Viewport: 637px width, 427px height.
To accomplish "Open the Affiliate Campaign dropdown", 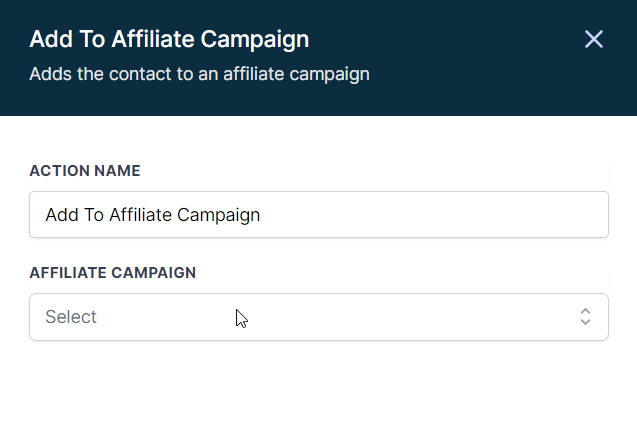I will tap(318, 317).
